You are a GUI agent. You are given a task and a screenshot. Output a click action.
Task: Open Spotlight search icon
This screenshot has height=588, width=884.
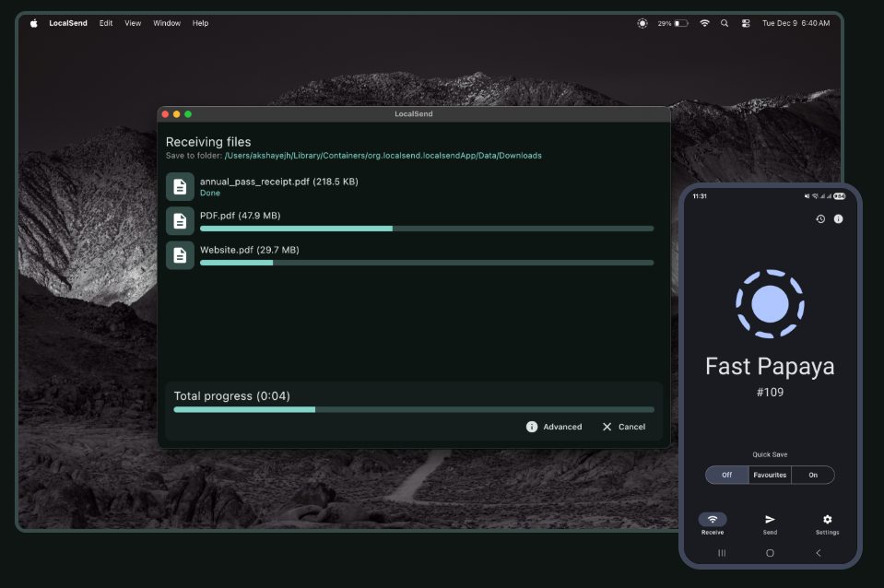[725, 23]
